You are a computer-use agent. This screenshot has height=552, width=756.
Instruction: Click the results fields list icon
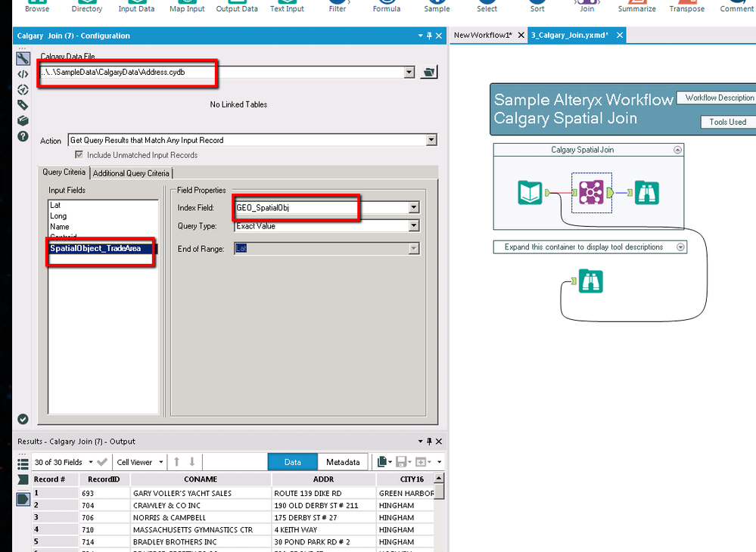point(23,464)
